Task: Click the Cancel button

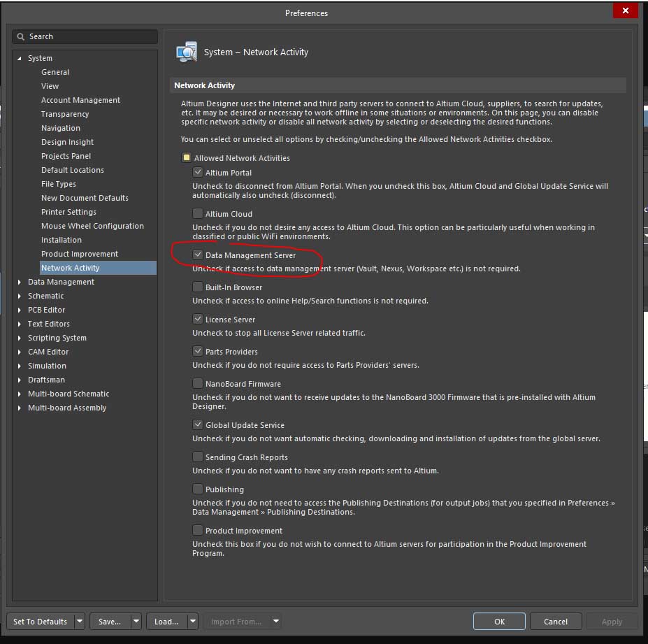Action: click(555, 622)
